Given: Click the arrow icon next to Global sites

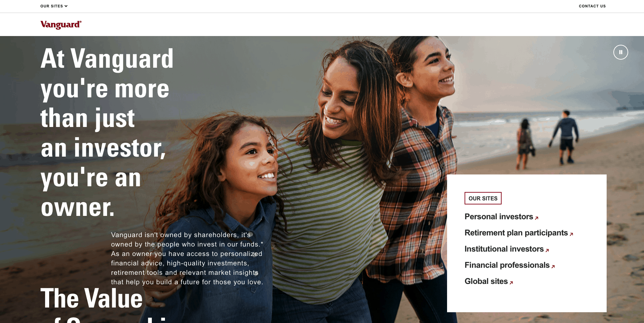Looking at the screenshot, I should tap(511, 283).
